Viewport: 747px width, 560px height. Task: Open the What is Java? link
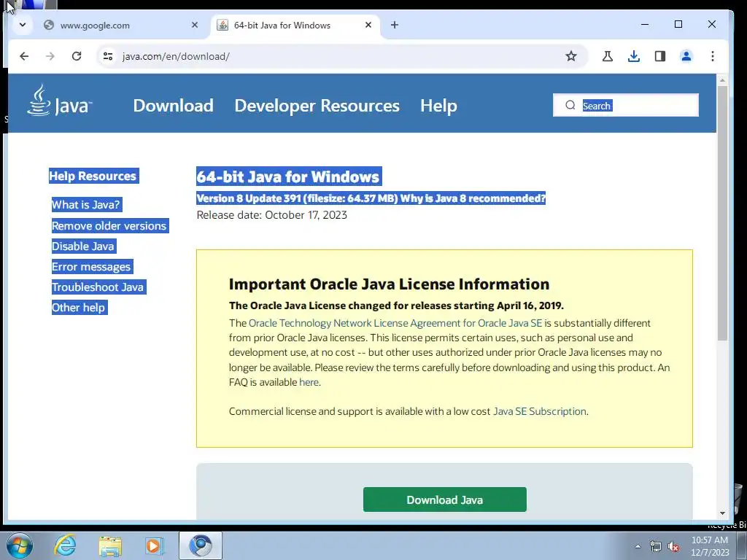[86, 205]
